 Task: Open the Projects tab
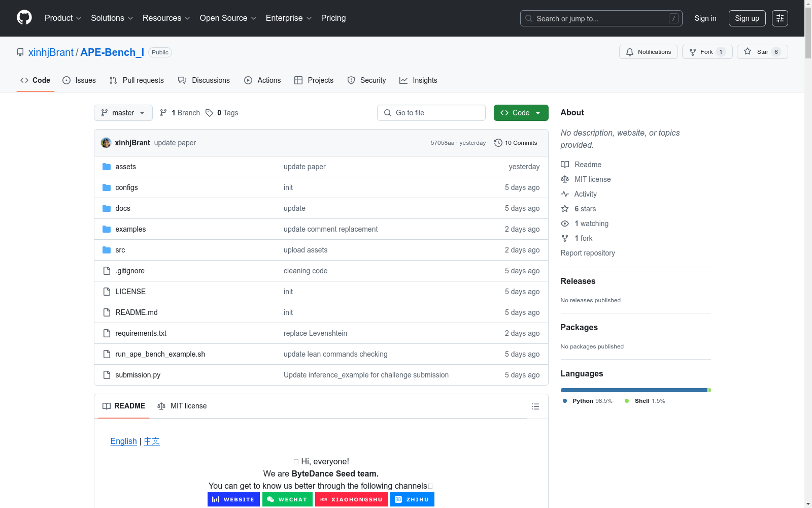[x=314, y=80]
